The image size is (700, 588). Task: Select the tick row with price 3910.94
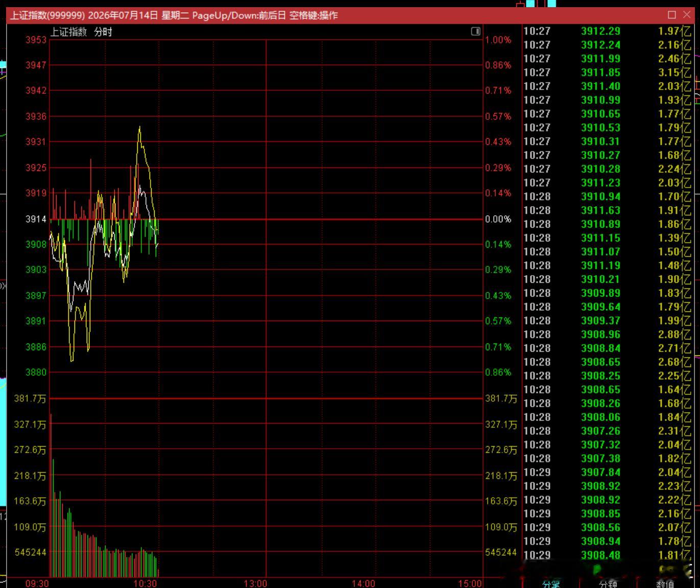coord(607,197)
